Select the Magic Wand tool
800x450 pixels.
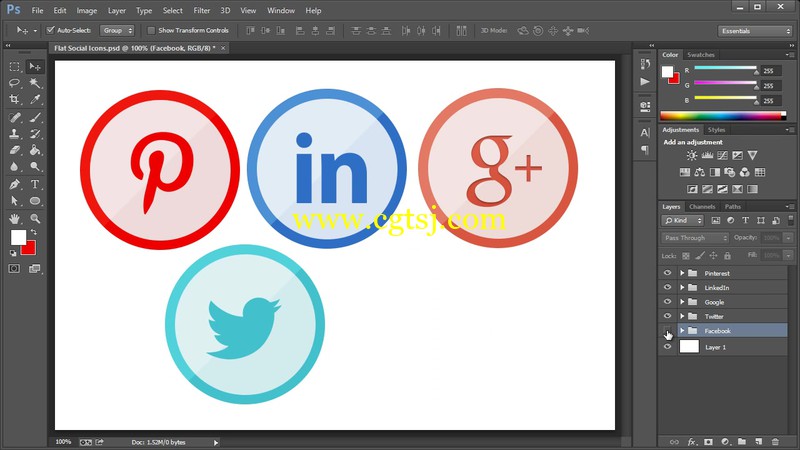(35, 83)
